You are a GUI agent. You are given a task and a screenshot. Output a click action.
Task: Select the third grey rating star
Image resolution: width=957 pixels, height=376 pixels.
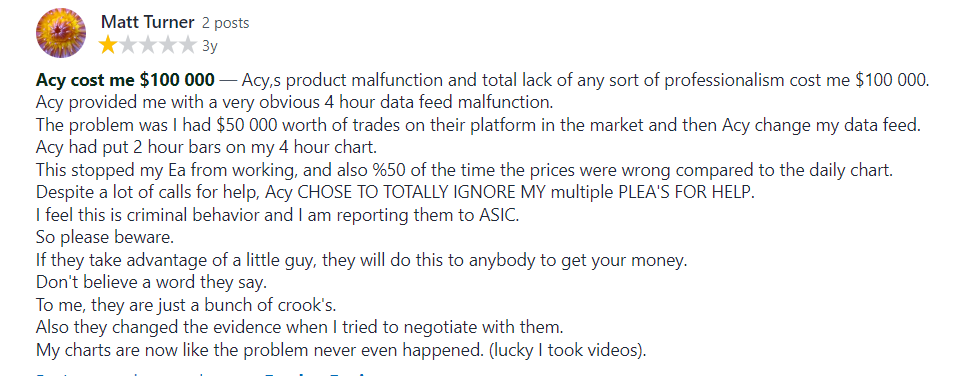[x=147, y=45]
